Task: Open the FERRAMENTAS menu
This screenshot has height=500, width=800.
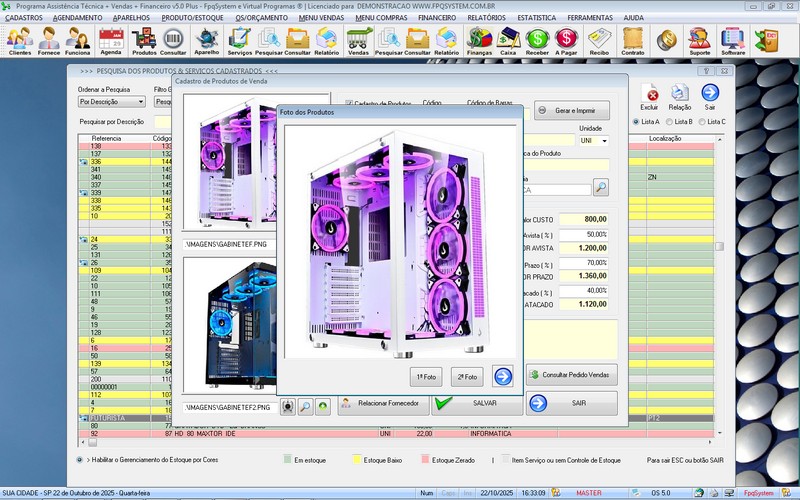Action: [x=590, y=17]
